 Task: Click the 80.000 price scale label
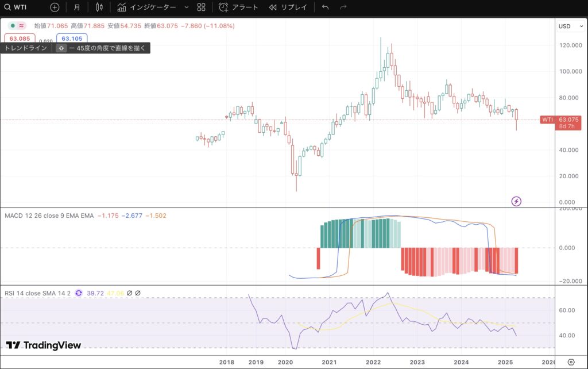coord(569,98)
